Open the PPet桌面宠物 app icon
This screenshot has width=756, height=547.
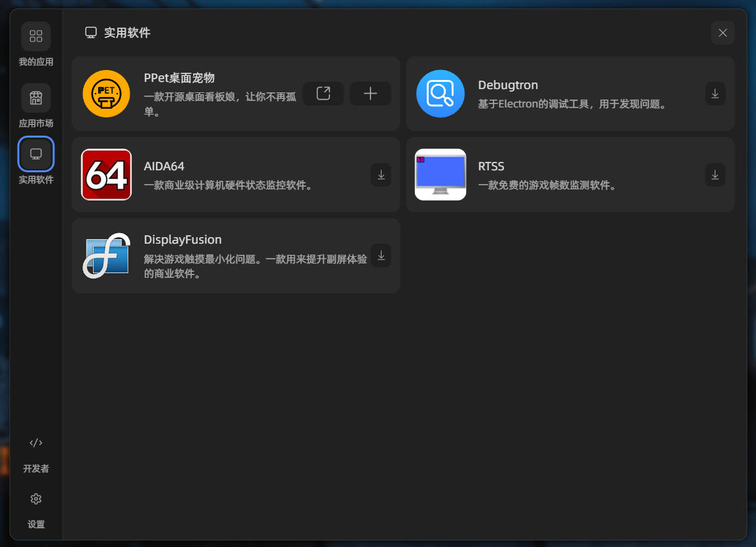click(x=106, y=94)
